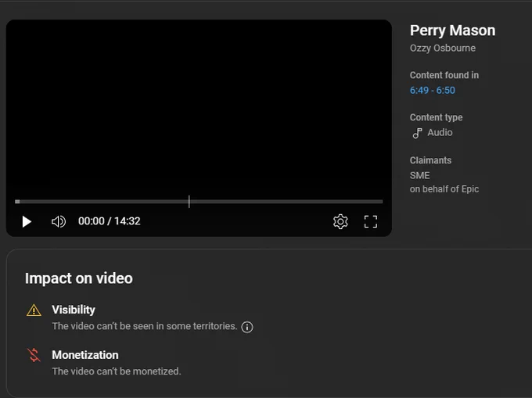Click 'on behalf of Epic' text
The width and height of the screenshot is (532, 398).
point(444,188)
